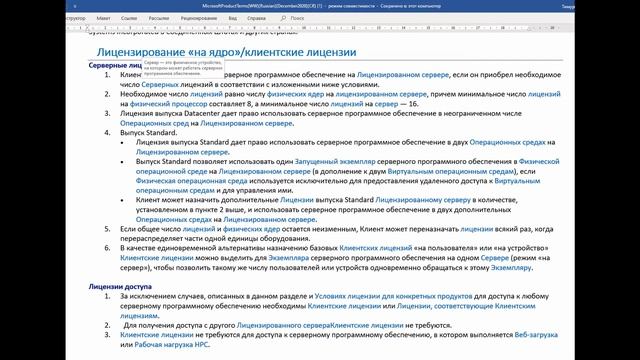The height and width of the screenshot is (360, 640).
Task: Open the Клиентских лицензий link in item 6
Action: (376, 248)
